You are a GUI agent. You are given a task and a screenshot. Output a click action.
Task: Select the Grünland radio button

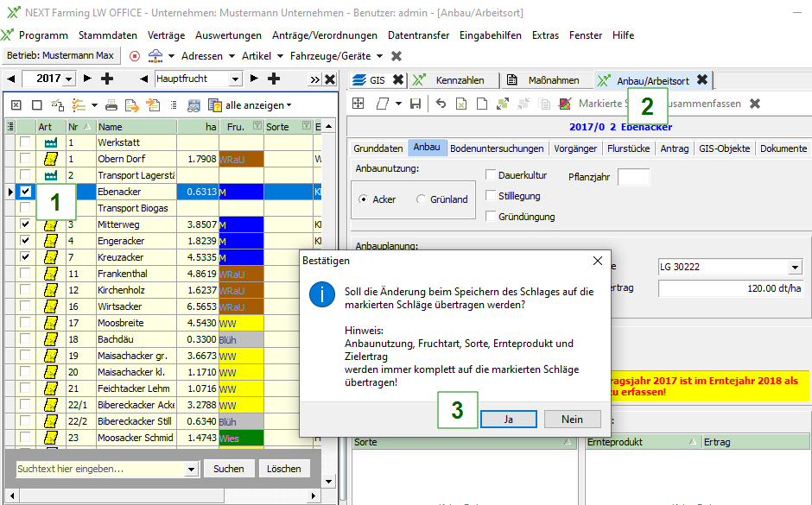422,199
